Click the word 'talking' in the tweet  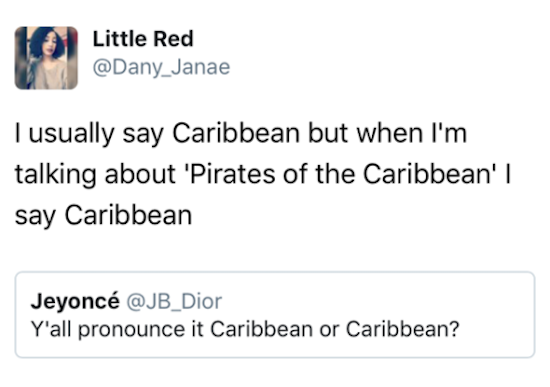pos(55,175)
